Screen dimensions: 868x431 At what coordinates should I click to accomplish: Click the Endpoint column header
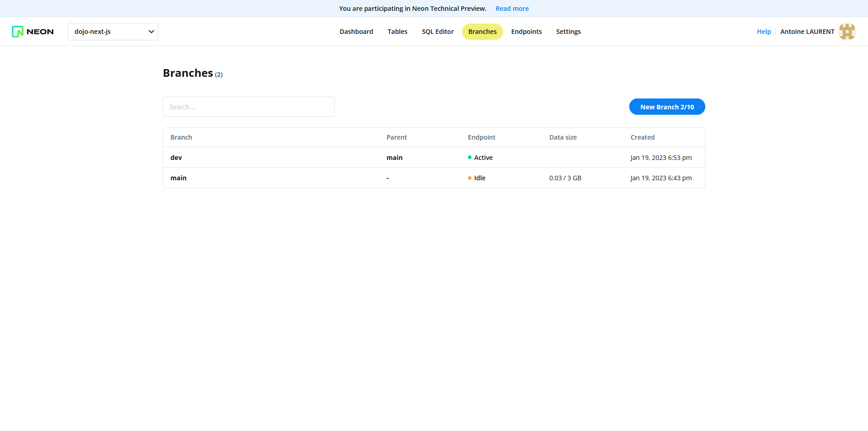pos(481,137)
